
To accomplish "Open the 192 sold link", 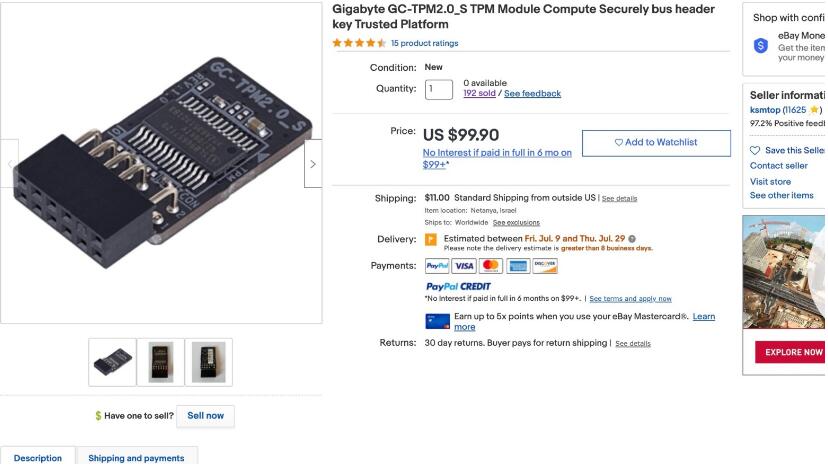I will [x=480, y=94].
